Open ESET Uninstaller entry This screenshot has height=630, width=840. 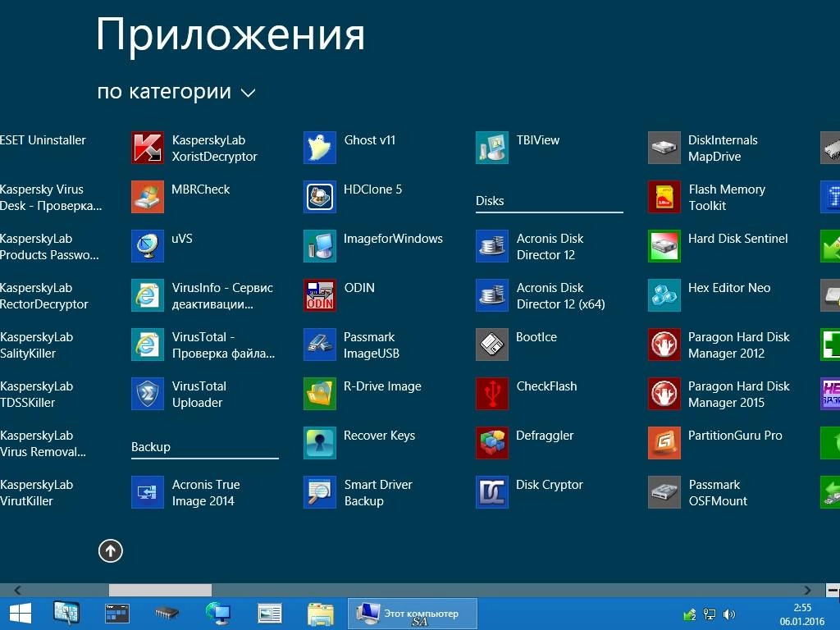pos(43,139)
